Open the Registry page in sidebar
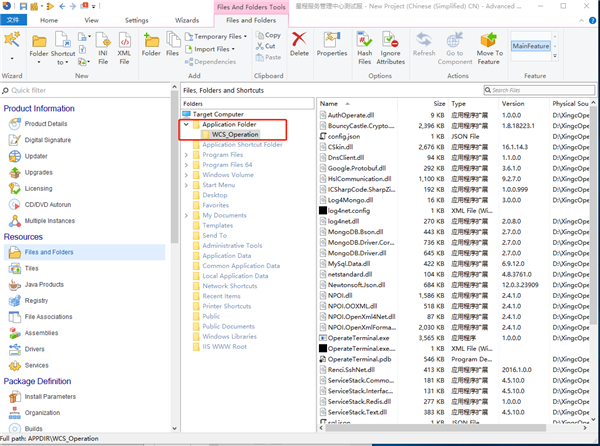Screen dimensions: 600x446 (x=36, y=300)
